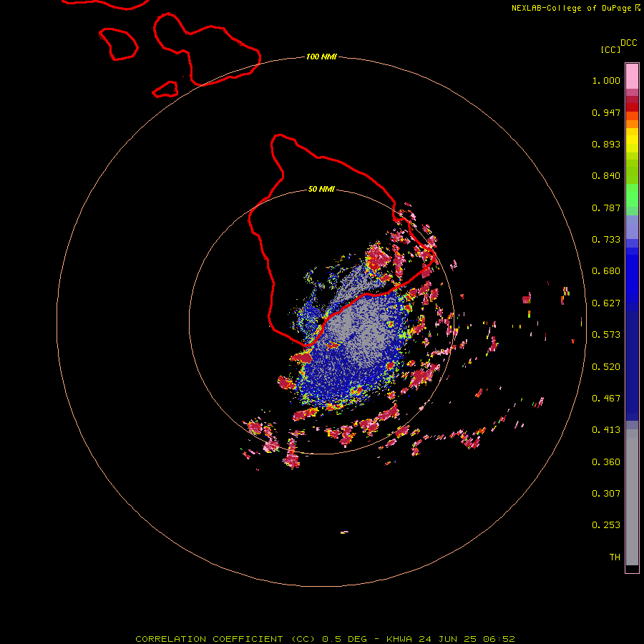Click the 0.467 color scale value
644x644 pixels.
(x=606, y=399)
